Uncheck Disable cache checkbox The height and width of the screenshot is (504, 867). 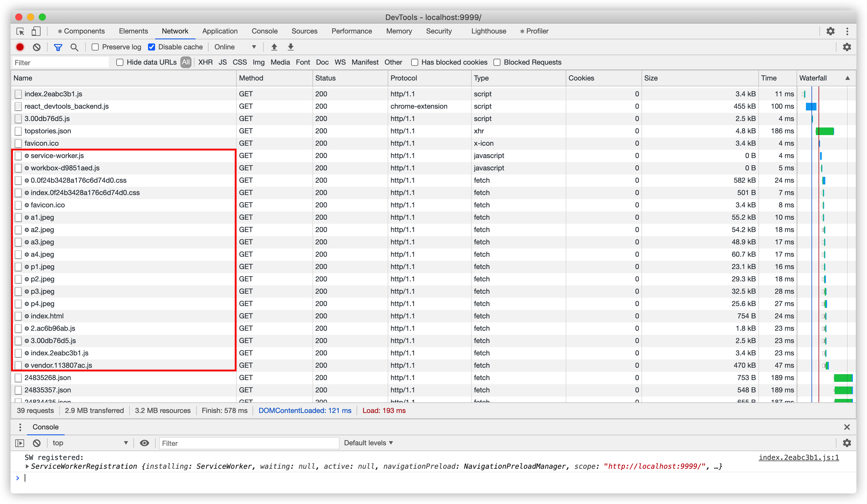[x=151, y=47]
